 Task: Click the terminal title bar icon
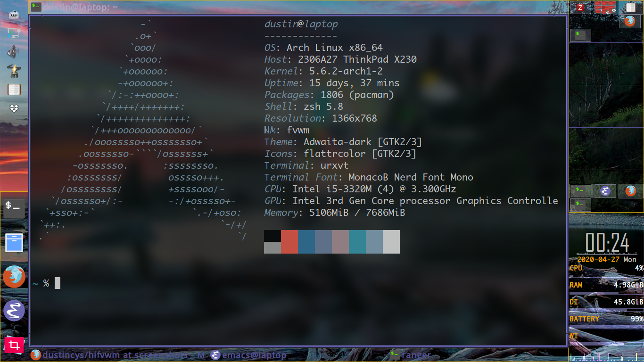(36, 7)
